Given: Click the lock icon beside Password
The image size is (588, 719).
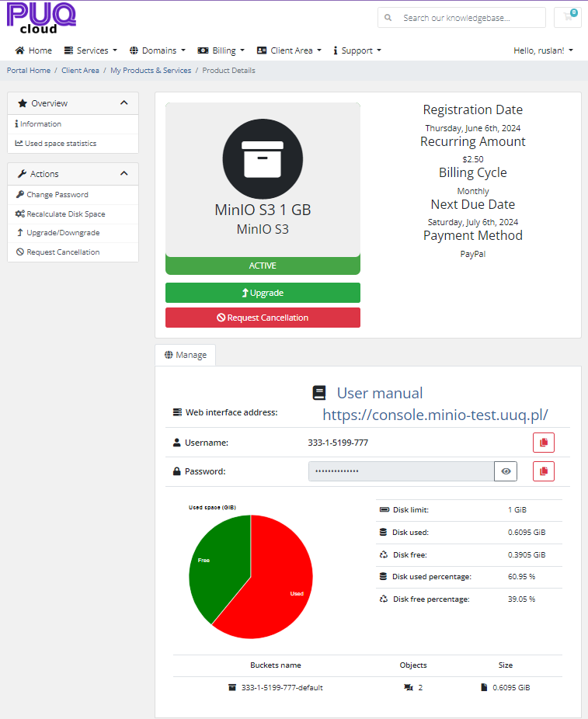Looking at the screenshot, I should tap(176, 471).
